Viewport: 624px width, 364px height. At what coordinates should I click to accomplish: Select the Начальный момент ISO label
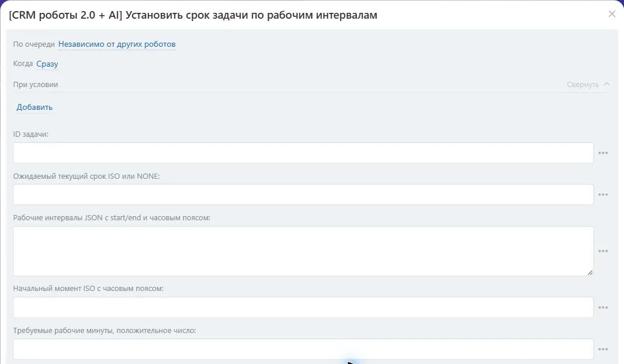click(x=88, y=289)
